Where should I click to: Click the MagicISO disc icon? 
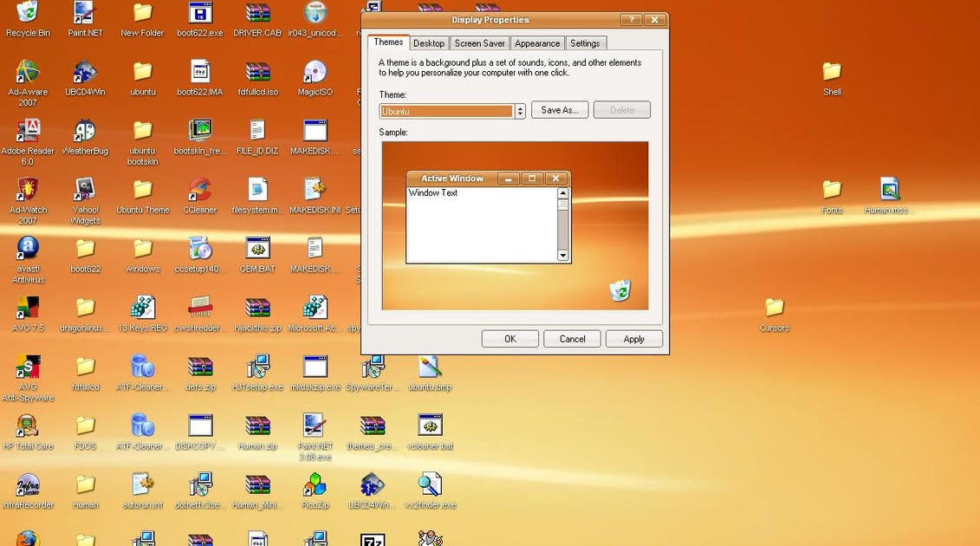point(315,71)
